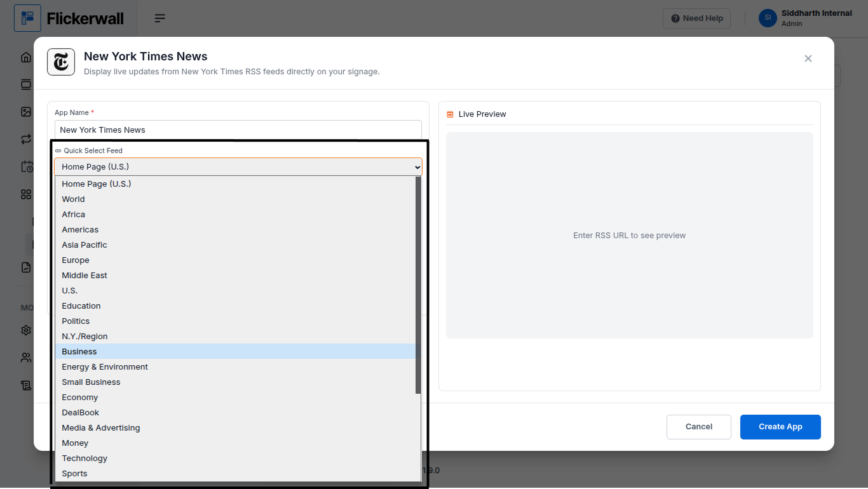Click the New York Times logo icon
The image size is (868, 489).
(x=61, y=62)
